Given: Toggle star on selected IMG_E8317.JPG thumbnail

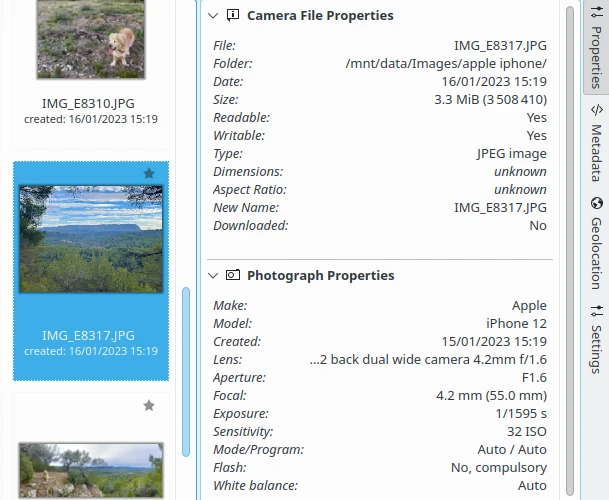Looking at the screenshot, I should [x=149, y=174].
